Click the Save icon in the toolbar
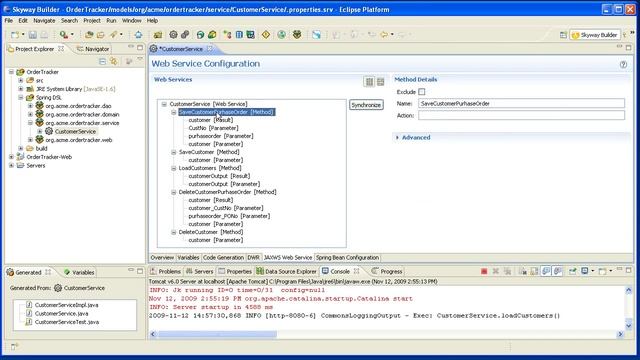This screenshot has width=640, height=360. 33,35
